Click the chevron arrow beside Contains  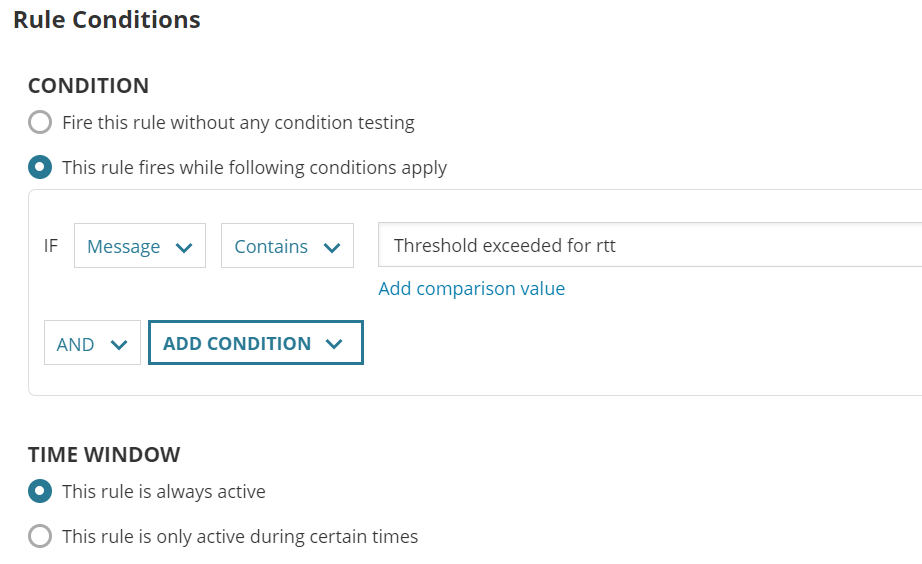coord(332,248)
